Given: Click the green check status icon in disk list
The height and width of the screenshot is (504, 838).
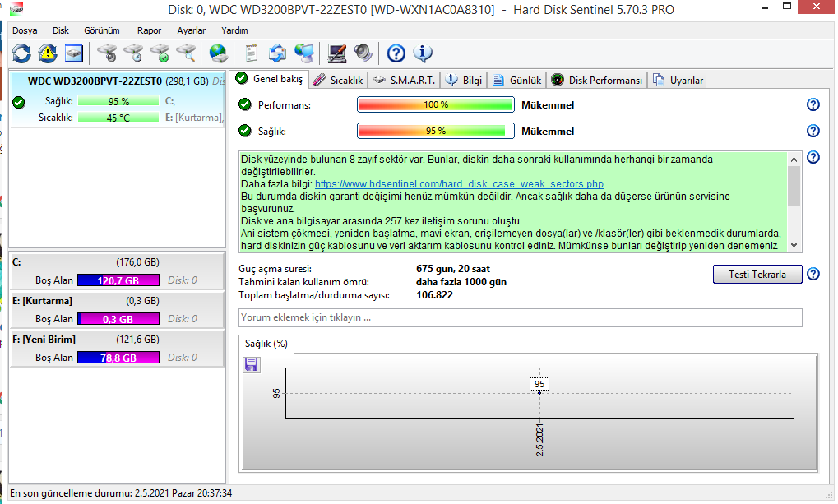Looking at the screenshot, I should pos(19,102).
